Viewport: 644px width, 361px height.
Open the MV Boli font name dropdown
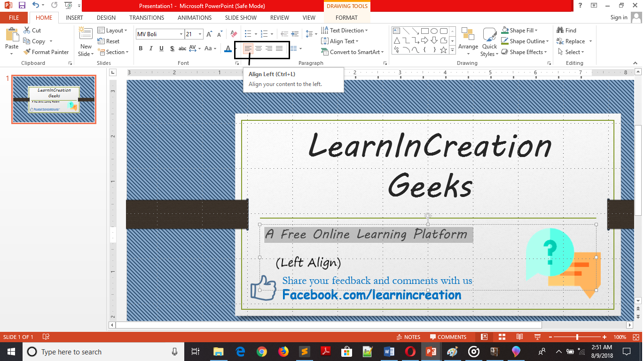coord(181,34)
